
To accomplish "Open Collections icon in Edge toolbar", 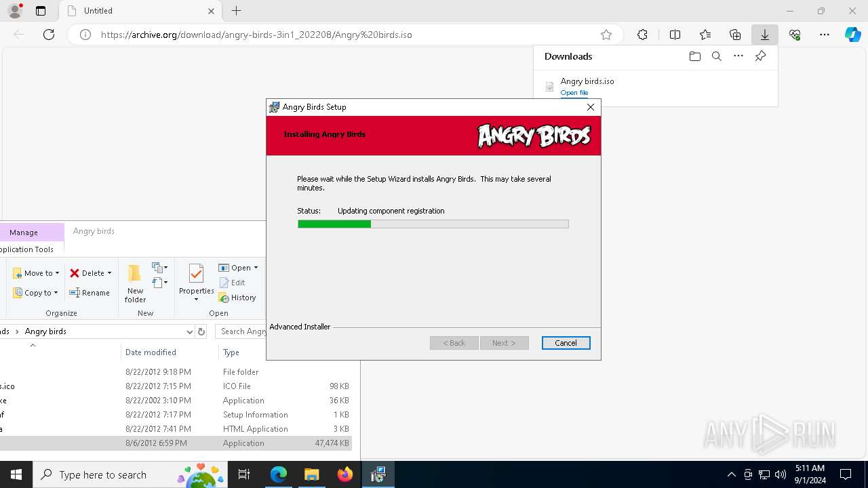I will [x=735, y=35].
